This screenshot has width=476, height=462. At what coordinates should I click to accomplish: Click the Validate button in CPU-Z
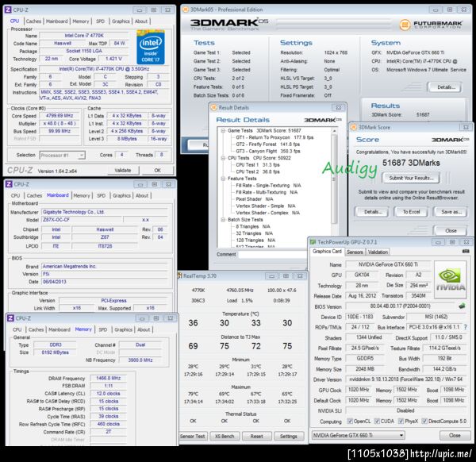pyautogui.click(x=123, y=171)
